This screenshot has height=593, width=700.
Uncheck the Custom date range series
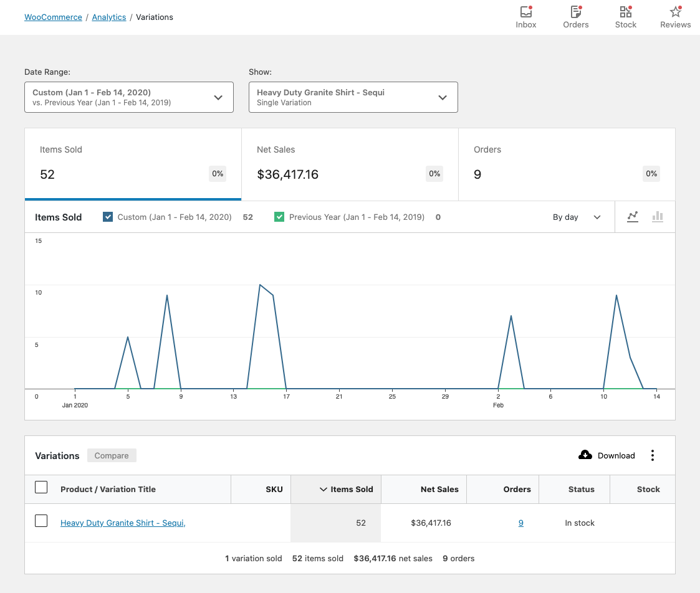[x=107, y=217]
